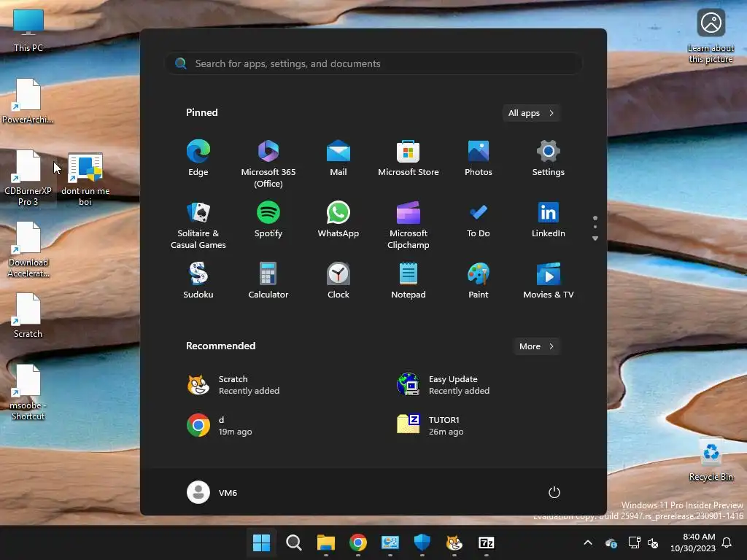
Task: Open File Explorer from taskbar
Action: click(326, 542)
